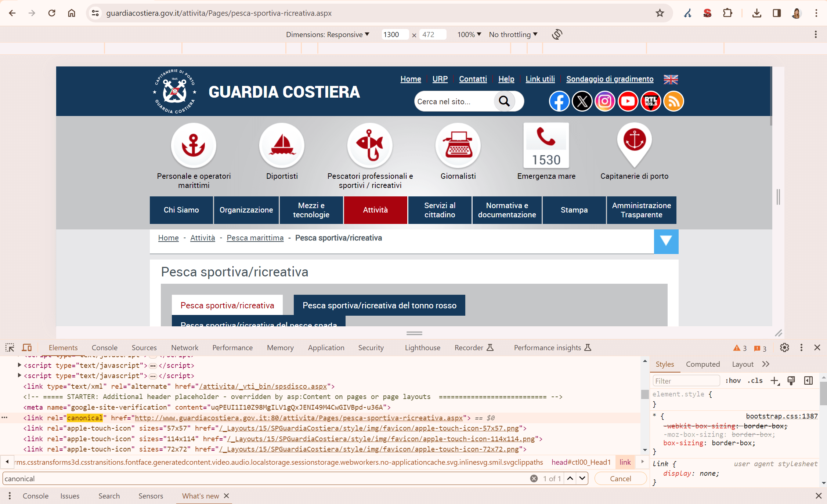Expand the first script text/javascript node
This screenshot has width=827, height=504.
(x=19, y=365)
